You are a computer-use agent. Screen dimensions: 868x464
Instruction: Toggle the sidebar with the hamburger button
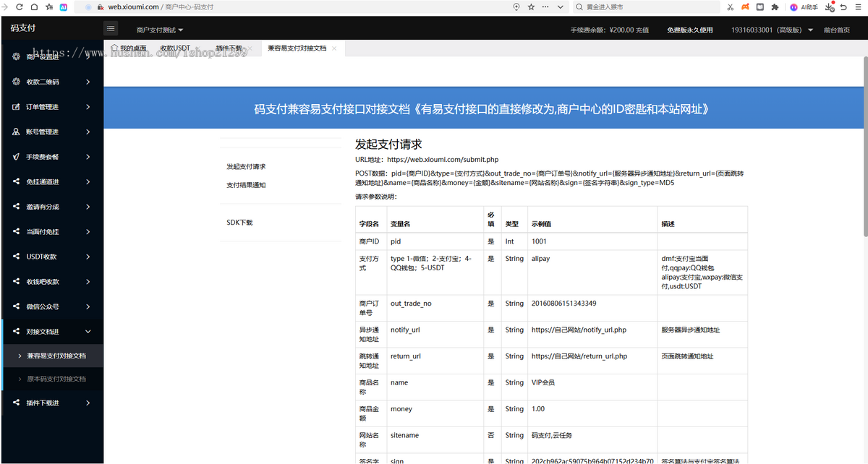coord(111,29)
